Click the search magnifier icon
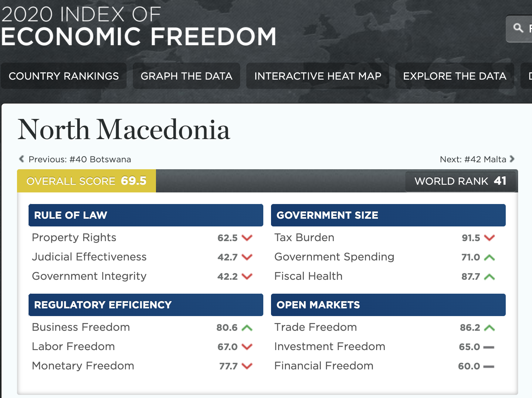 (518, 28)
